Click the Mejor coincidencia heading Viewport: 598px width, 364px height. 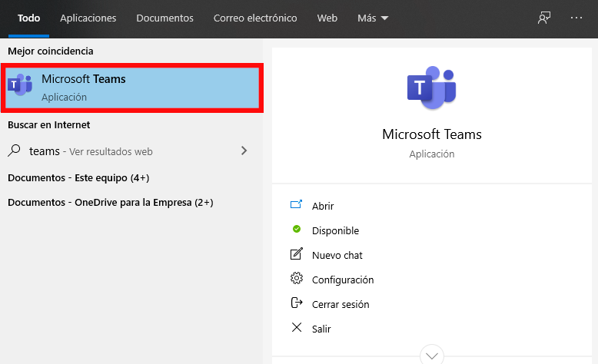[x=50, y=51]
